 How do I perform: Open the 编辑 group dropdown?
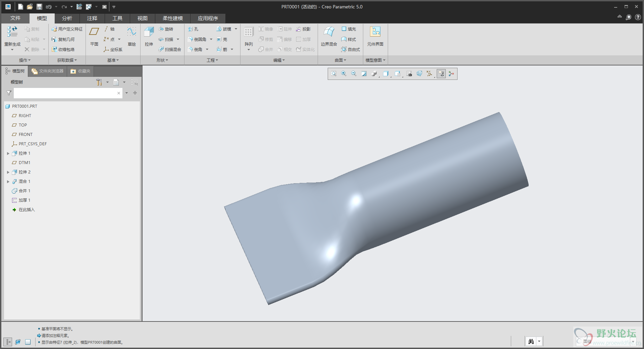[279, 60]
